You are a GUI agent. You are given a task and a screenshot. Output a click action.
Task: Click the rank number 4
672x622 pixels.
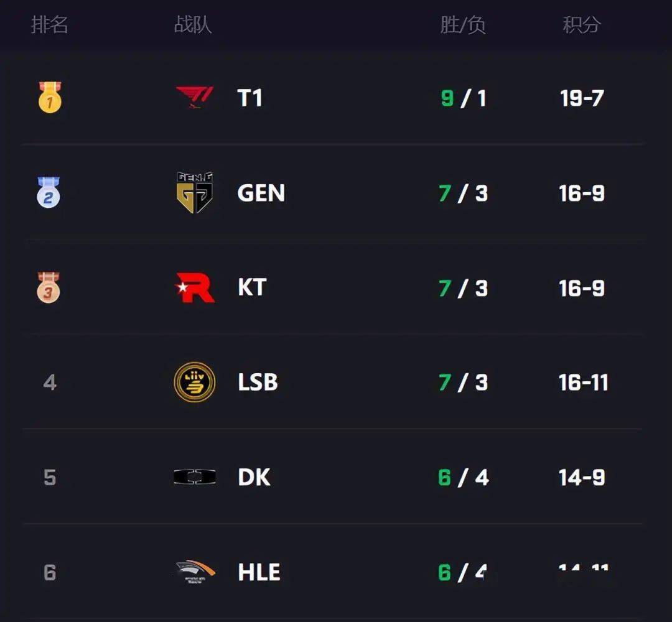(x=50, y=383)
